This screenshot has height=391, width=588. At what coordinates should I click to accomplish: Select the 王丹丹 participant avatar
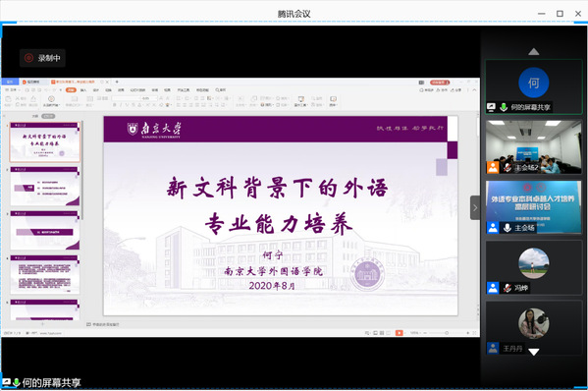pos(534,323)
